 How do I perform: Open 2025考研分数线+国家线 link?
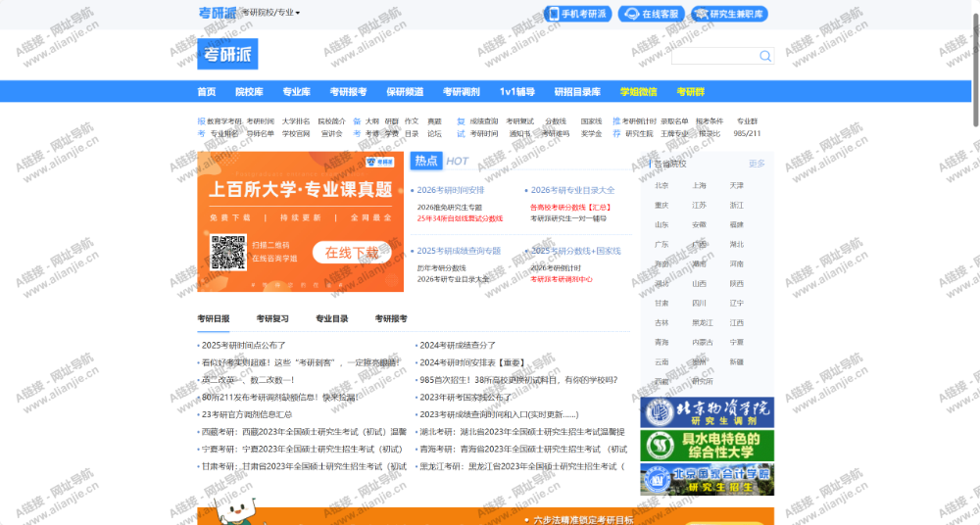tap(575, 251)
